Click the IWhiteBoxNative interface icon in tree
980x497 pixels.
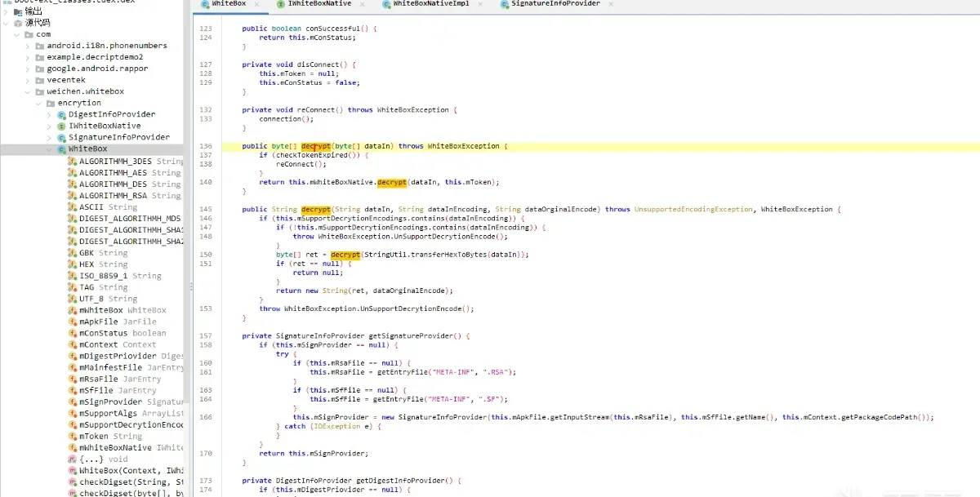pos(61,126)
